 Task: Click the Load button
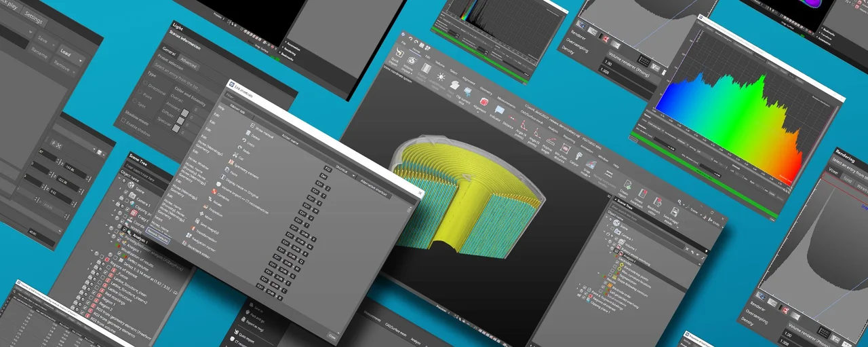71,55
